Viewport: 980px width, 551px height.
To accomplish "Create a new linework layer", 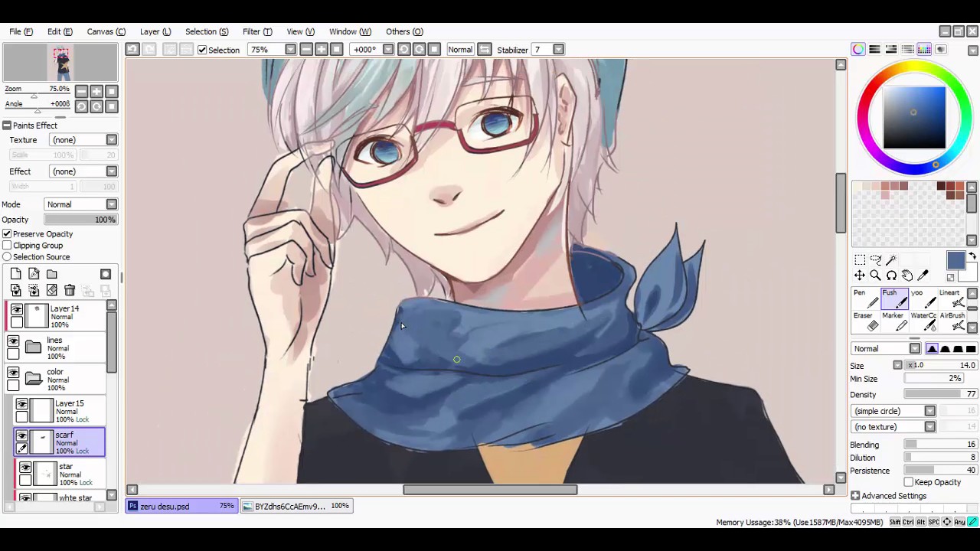I will (x=34, y=274).
